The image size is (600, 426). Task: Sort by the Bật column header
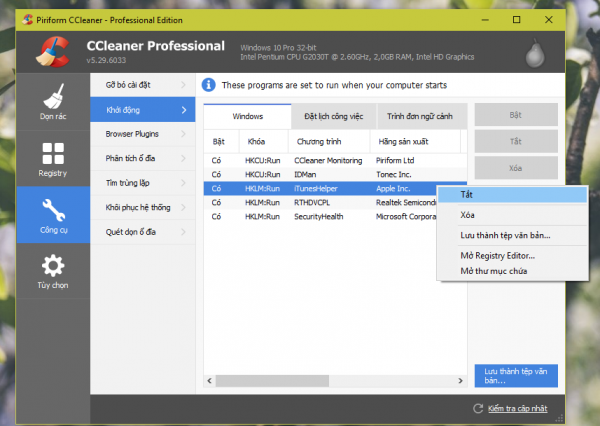(x=221, y=142)
